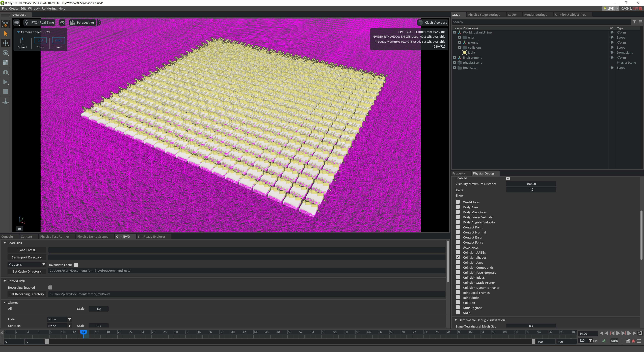Select the orange arrow selection tool
This screenshot has height=352, width=644.
coord(6,34)
